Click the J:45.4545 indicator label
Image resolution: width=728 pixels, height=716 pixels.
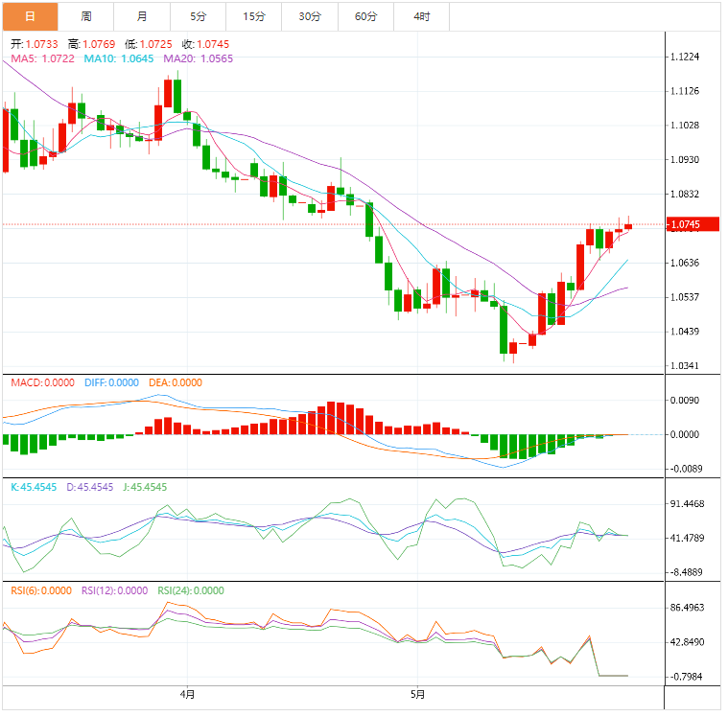(146, 487)
